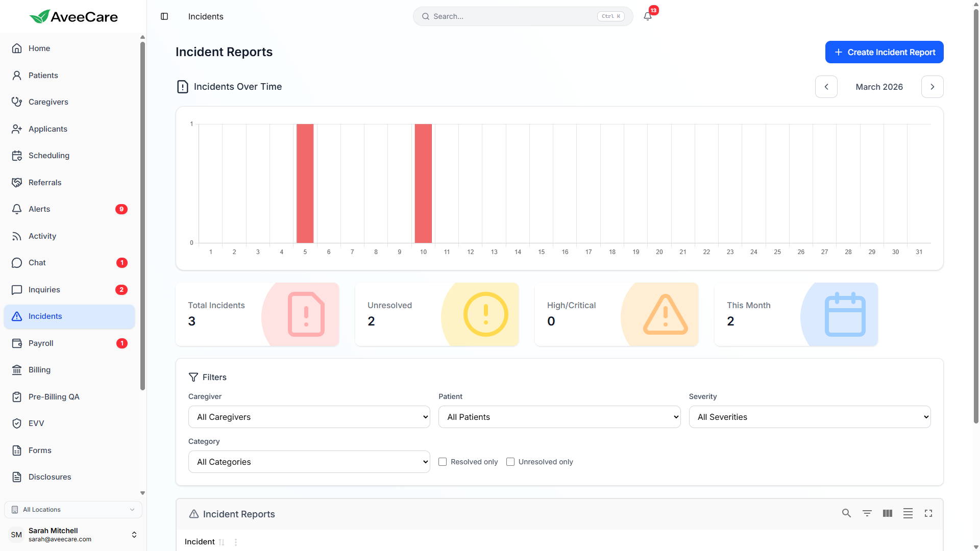Screen dimensions: 980x551
Task: Expand the All Locations selector
Action: point(73,509)
